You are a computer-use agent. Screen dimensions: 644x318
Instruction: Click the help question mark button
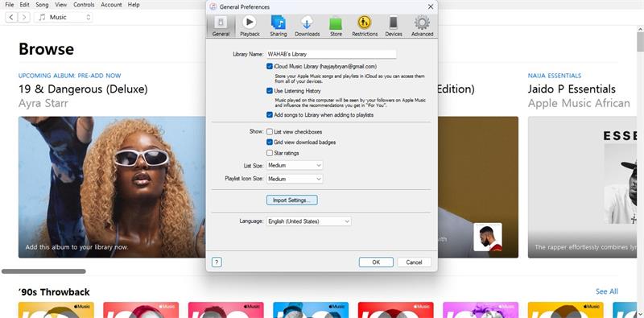(x=217, y=262)
